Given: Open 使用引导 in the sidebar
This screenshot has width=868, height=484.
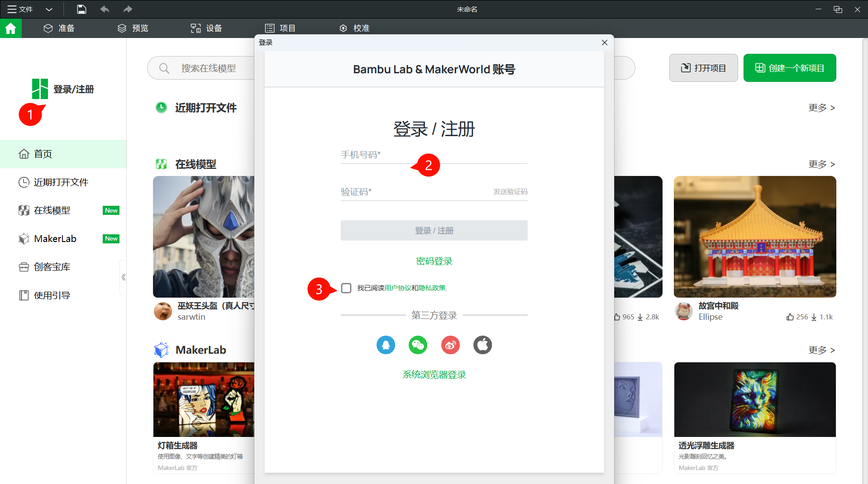Looking at the screenshot, I should (63, 295).
